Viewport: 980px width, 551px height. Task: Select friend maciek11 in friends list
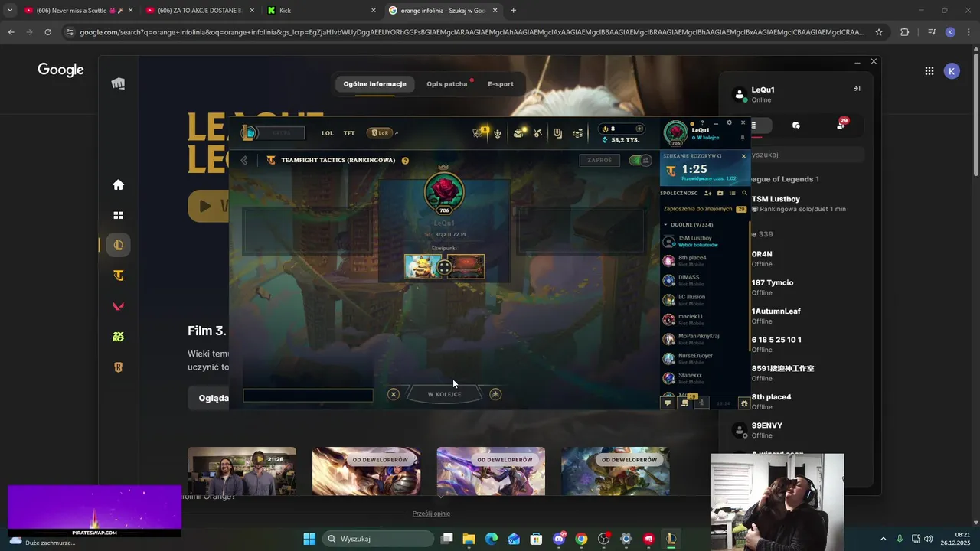coord(704,319)
